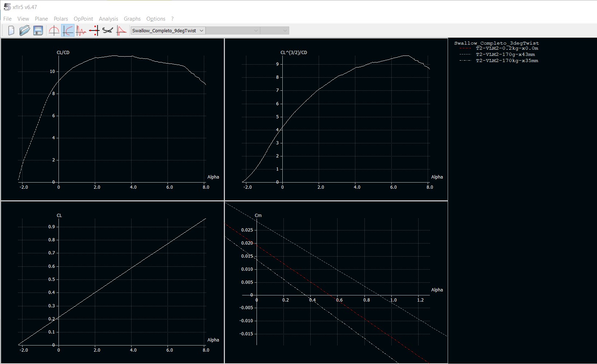Click the red Cp curve view icon

121,31
